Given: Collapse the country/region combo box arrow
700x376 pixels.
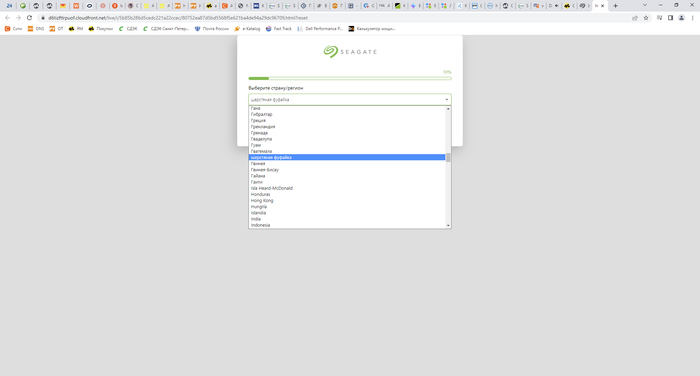Looking at the screenshot, I should coord(446,100).
